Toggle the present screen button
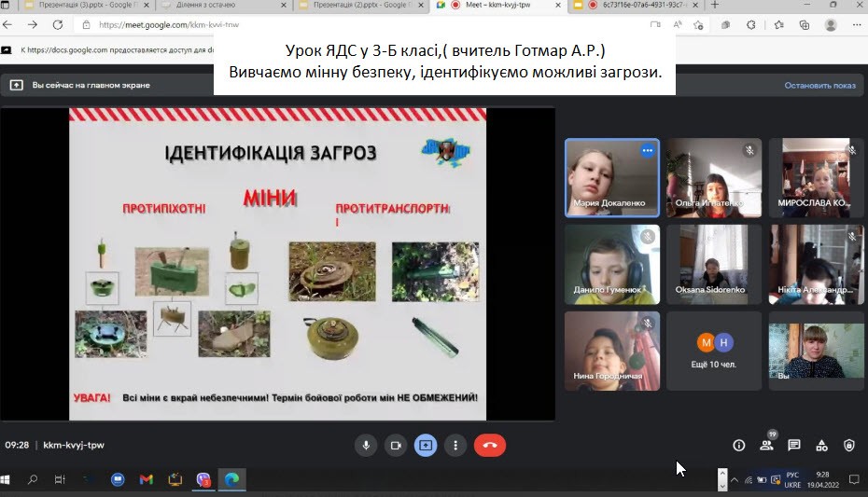Image resolution: width=868 pixels, height=497 pixels. [426, 446]
